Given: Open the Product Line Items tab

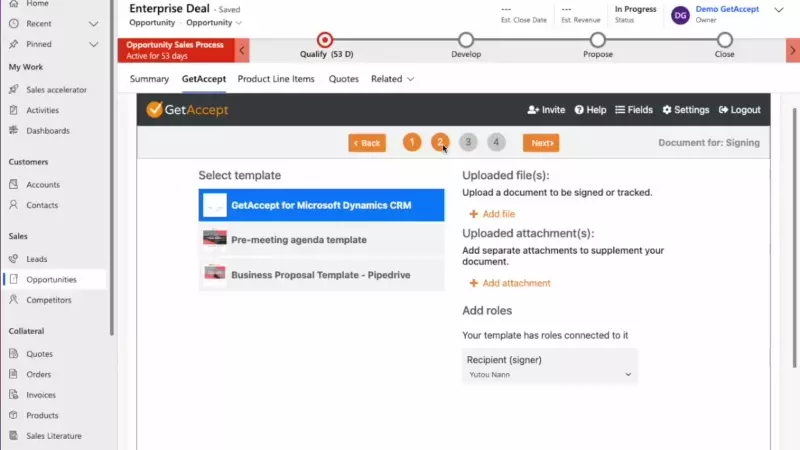Looking at the screenshot, I should pyautogui.click(x=276, y=79).
